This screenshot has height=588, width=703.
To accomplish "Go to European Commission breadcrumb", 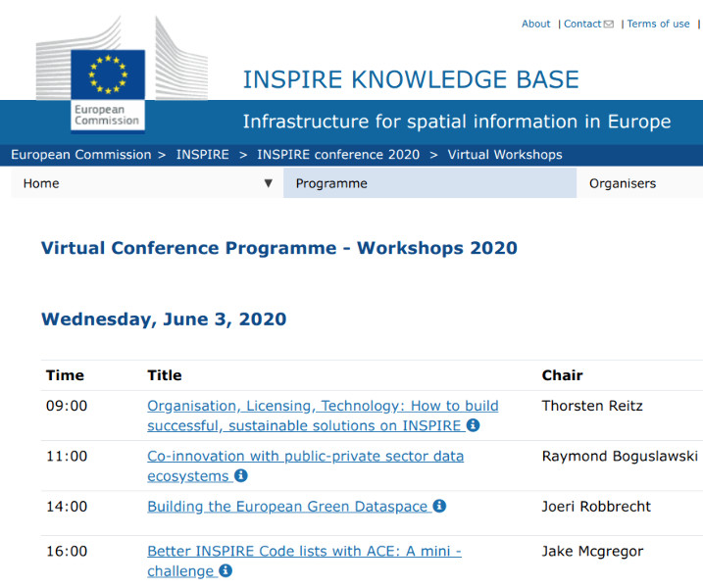I will click(81, 155).
